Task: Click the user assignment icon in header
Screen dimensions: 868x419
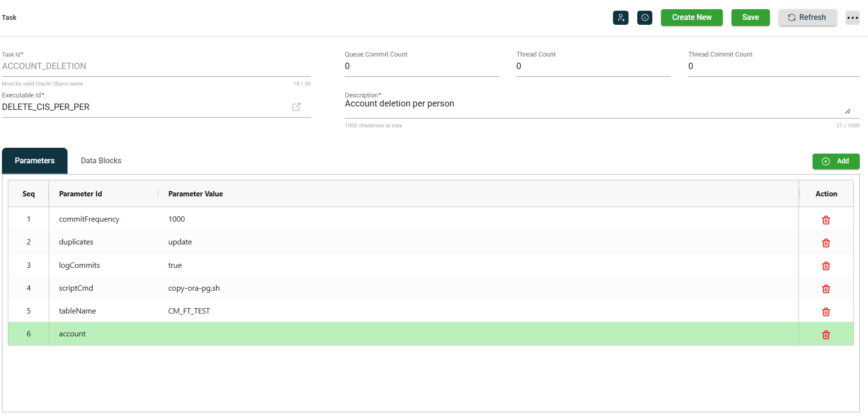Action: tap(620, 17)
